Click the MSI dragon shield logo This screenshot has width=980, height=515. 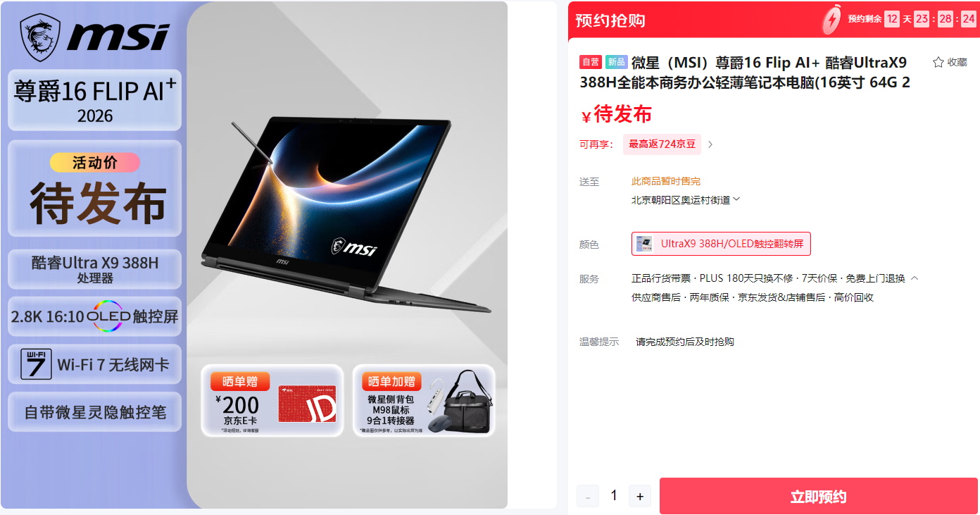pyautogui.click(x=40, y=37)
